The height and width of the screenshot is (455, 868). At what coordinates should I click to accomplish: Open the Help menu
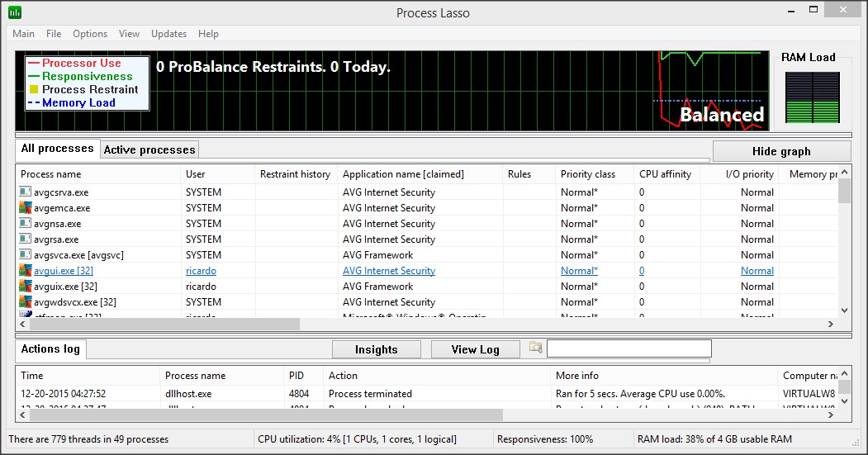tap(208, 34)
